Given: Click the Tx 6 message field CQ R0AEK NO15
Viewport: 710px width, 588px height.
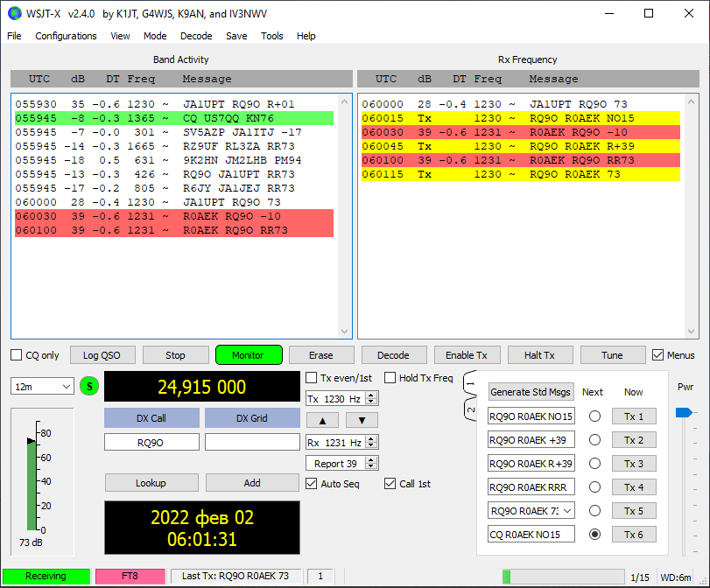Looking at the screenshot, I should tap(531, 534).
